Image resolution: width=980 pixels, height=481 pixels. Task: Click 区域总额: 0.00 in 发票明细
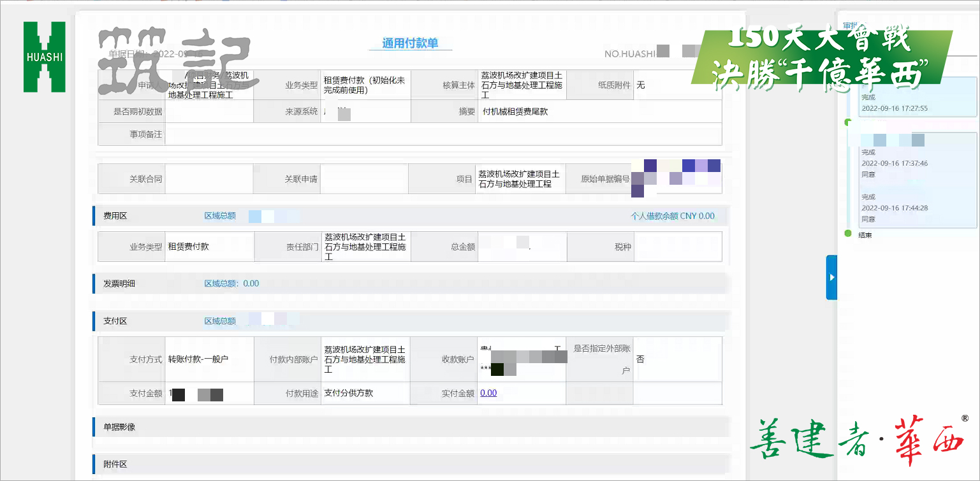click(231, 284)
